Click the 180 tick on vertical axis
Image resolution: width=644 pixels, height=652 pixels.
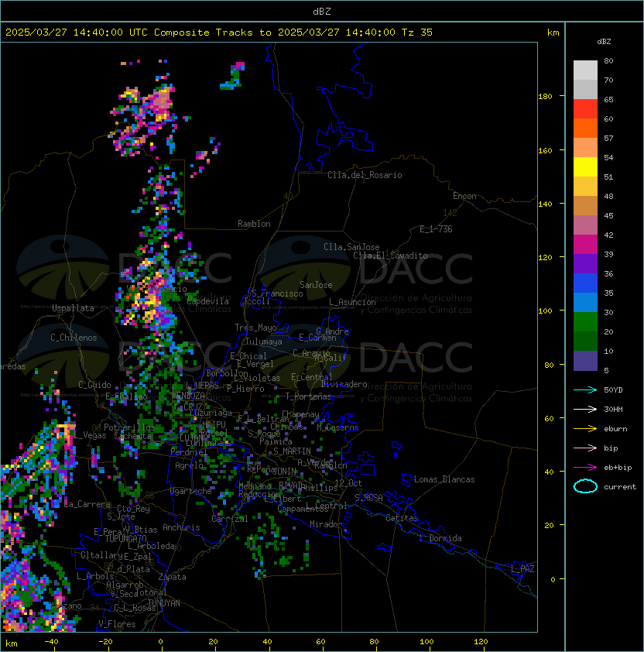[x=545, y=97]
